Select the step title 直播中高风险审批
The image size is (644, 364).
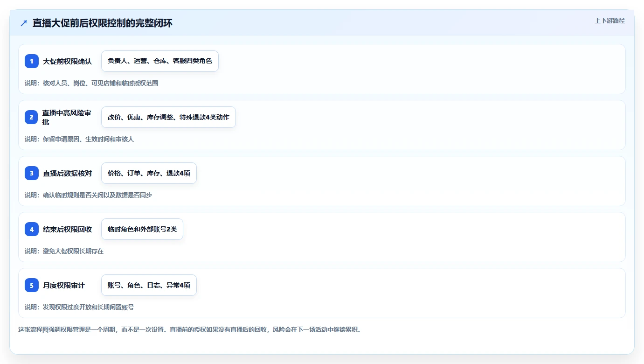coord(67,117)
